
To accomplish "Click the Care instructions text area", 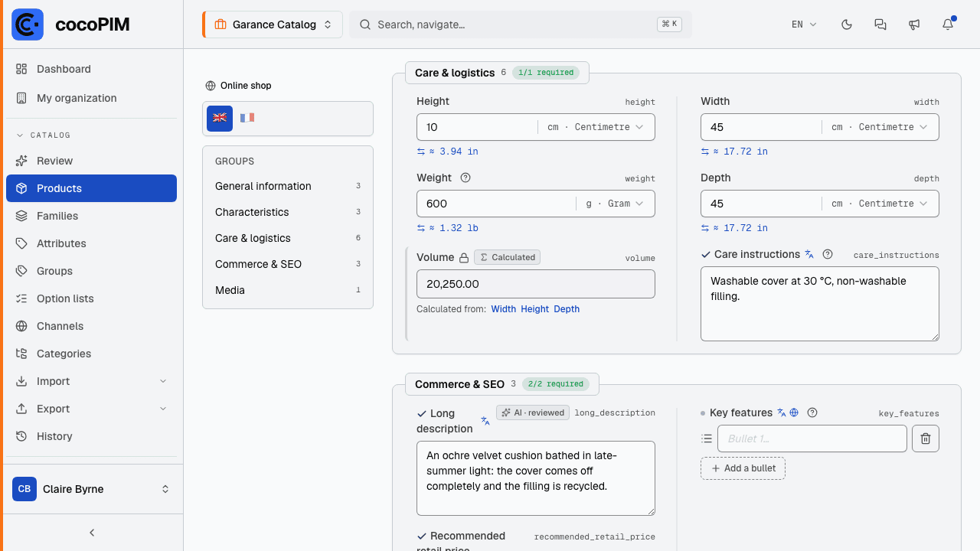I will pos(820,304).
